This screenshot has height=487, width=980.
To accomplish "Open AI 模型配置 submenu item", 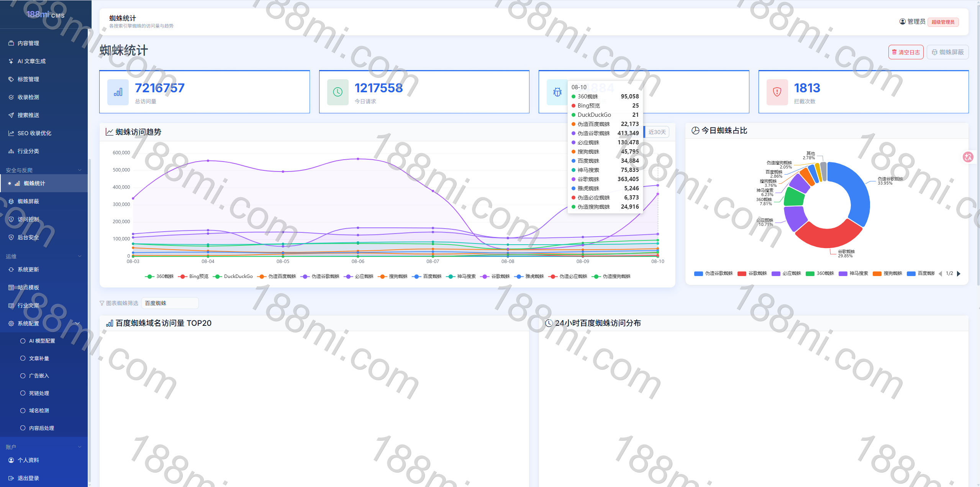I will pyautogui.click(x=44, y=341).
